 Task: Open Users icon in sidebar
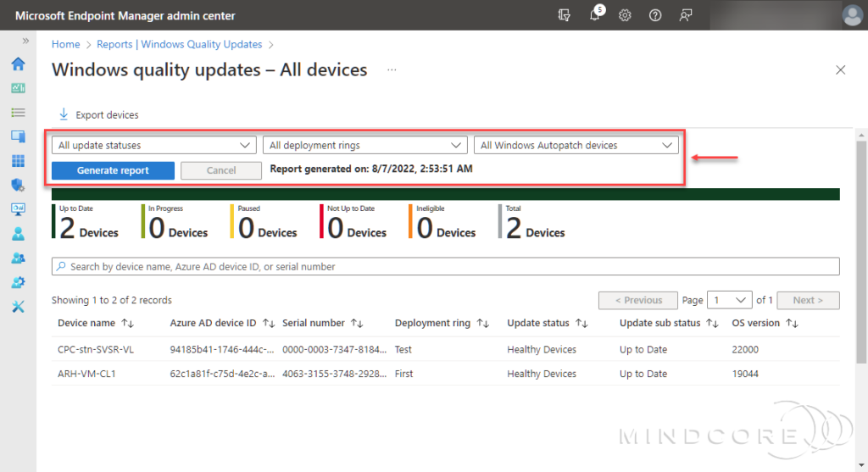[x=19, y=234]
